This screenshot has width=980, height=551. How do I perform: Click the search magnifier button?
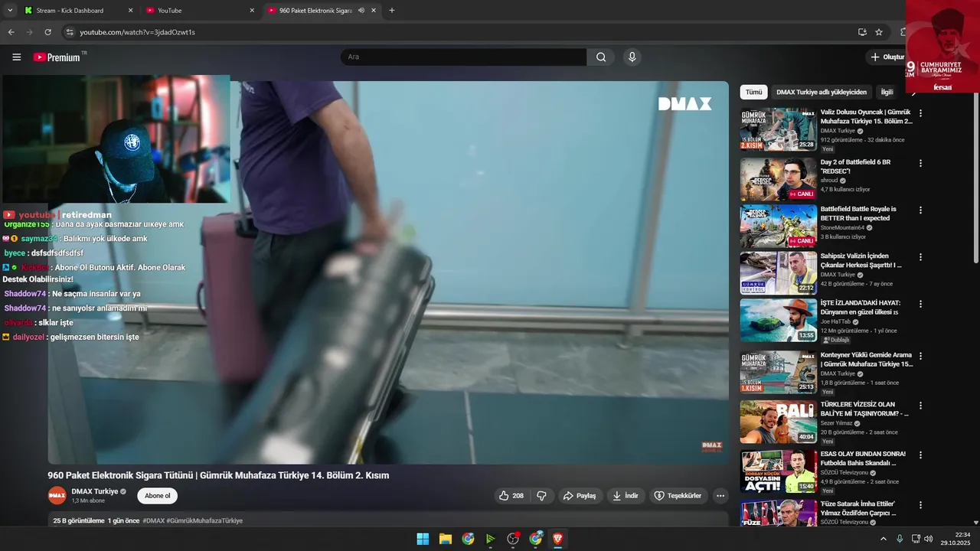pyautogui.click(x=601, y=57)
